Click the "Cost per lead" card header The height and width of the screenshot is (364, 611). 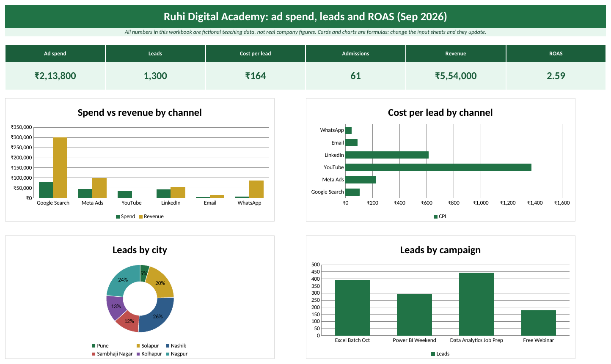(255, 54)
